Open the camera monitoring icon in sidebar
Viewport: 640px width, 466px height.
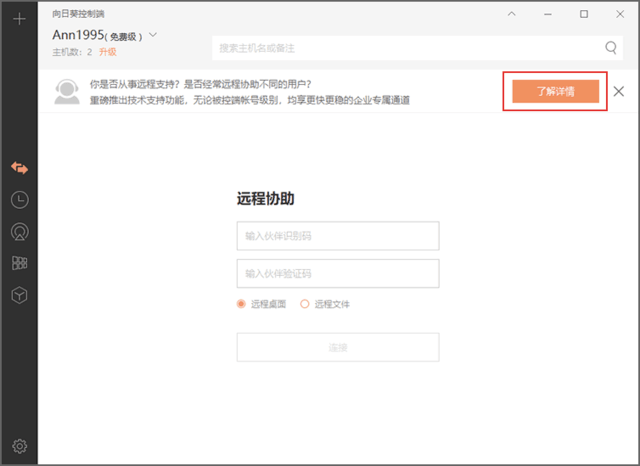point(19,231)
